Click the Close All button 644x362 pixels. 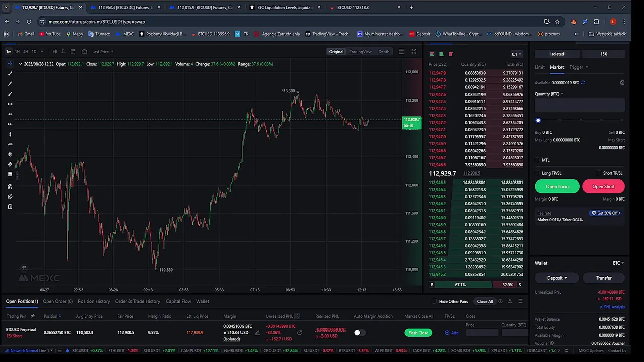pos(485,301)
